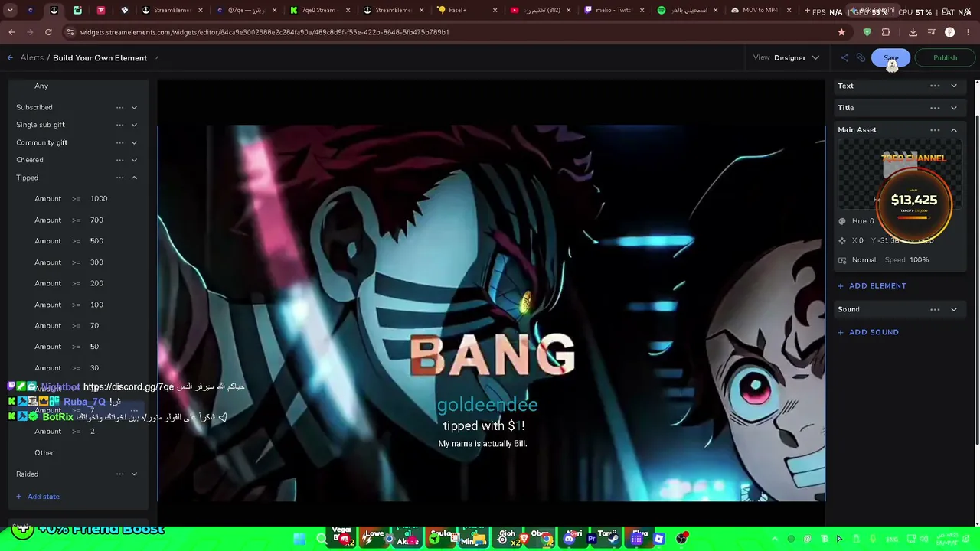The height and width of the screenshot is (551, 980).
Task: Open Premiere Pro from the taskbar
Action: point(591,539)
